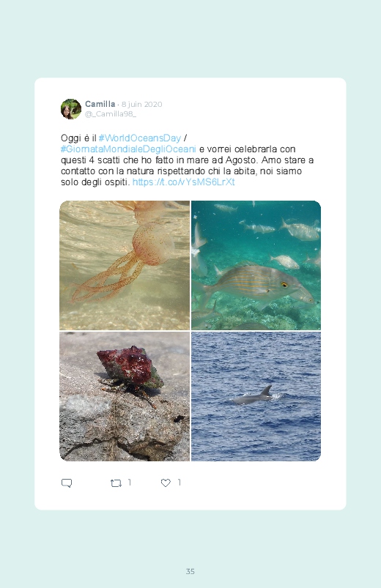Click the reply speech bubble icon
Viewport: 381px width, 588px height.
point(67,483)
